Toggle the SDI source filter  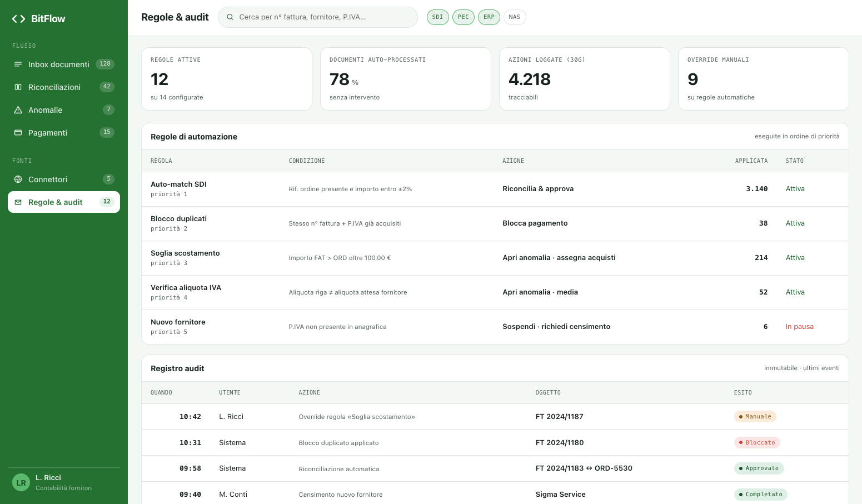coord(438,17)
